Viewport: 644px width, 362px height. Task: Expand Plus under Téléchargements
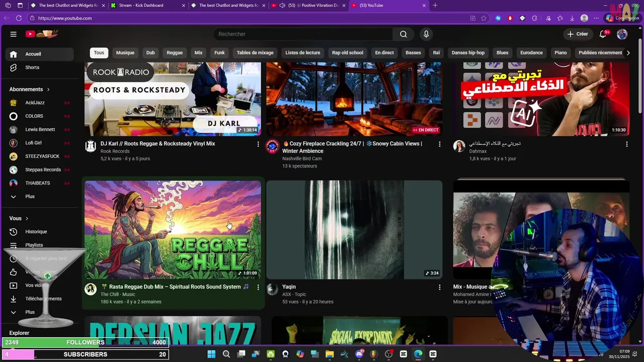point(40,312)
